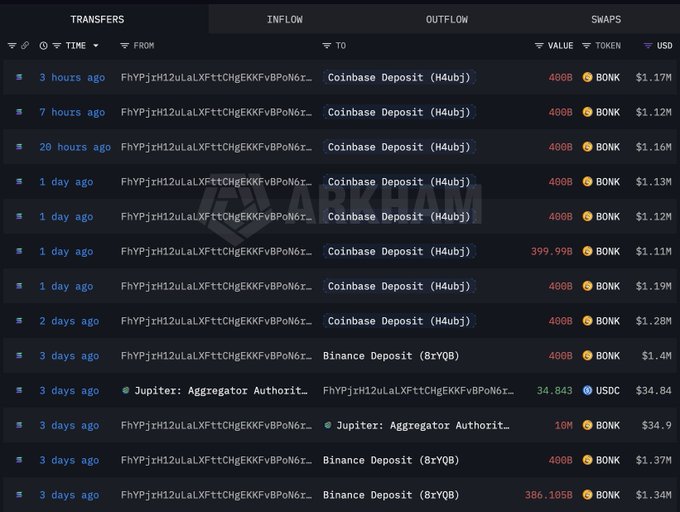The height and width of the screenshot is (512, 680).
Task: Click Solana chain icon in 20 hours ago row
Action: tap(19, 147)
